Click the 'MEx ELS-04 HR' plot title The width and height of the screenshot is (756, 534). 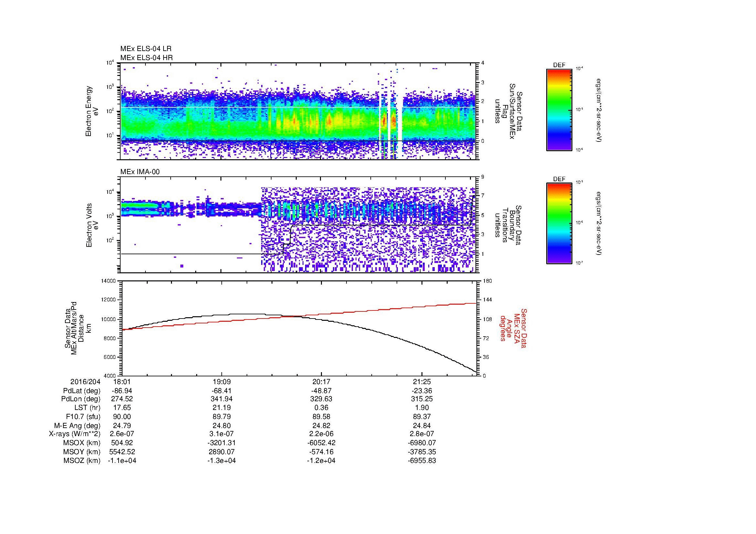coord(146,58)
